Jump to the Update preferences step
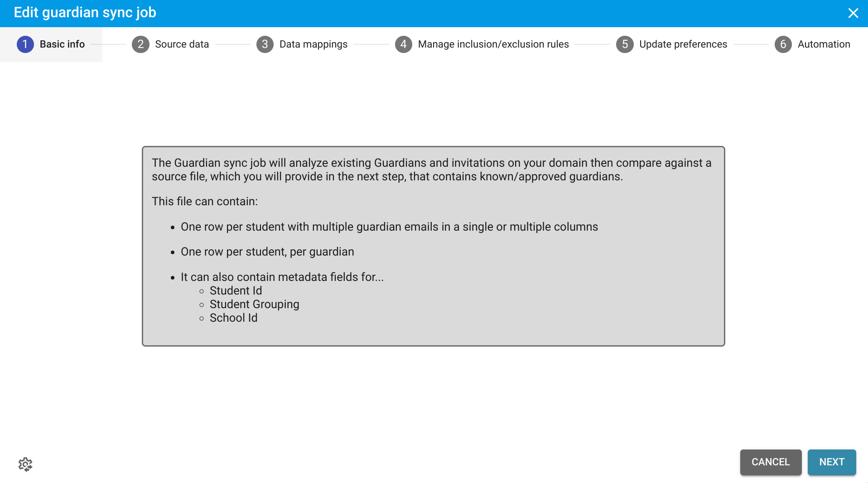 point(683,44)
